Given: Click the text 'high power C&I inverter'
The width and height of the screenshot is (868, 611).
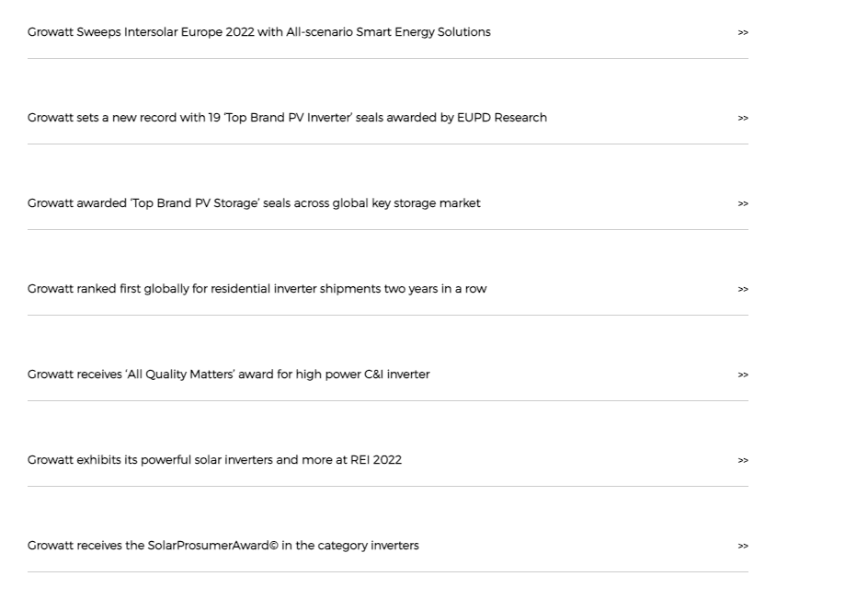Looking at the screenshot, I should [362, 375].
